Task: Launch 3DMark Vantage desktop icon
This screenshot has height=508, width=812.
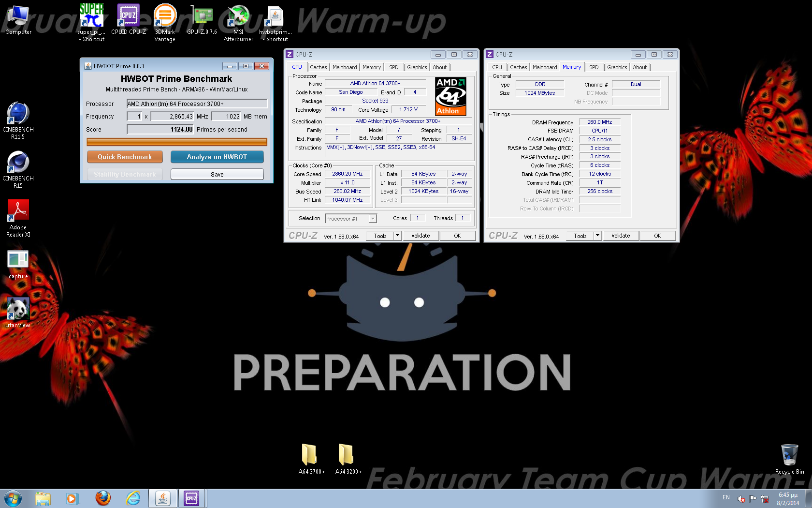Action: pyautogui.click(x=165, y=22)
